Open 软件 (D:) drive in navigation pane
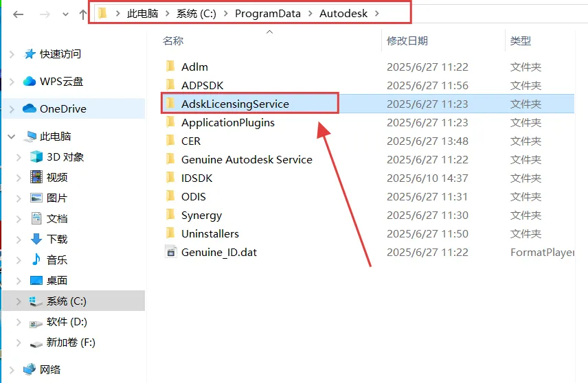This screenshot has width=588, height=383. (x=67, y=321)
